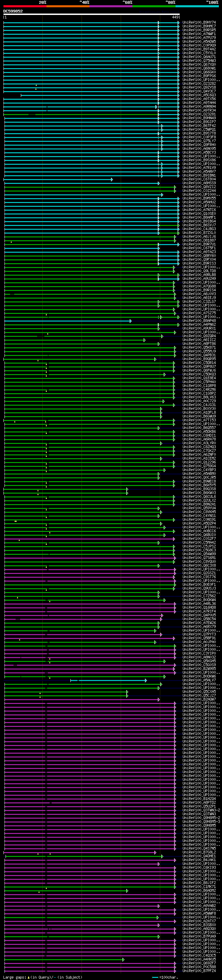Select the UniRef100_A4PN62 label

[x=199, y=324]
